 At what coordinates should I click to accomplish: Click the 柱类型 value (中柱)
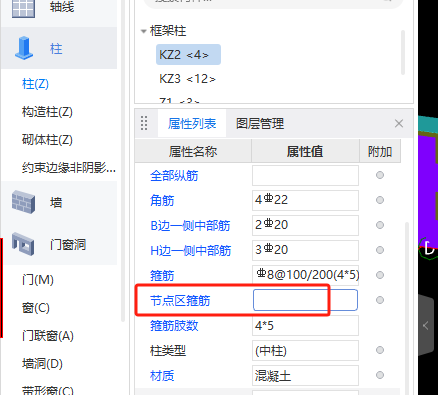point(305,350)
